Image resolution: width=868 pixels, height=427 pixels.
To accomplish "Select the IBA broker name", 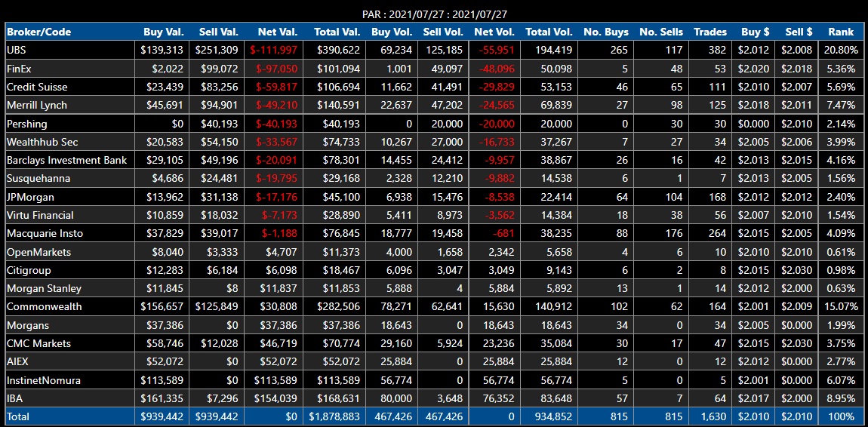I will pyautogui.click(x=15, y=398).
